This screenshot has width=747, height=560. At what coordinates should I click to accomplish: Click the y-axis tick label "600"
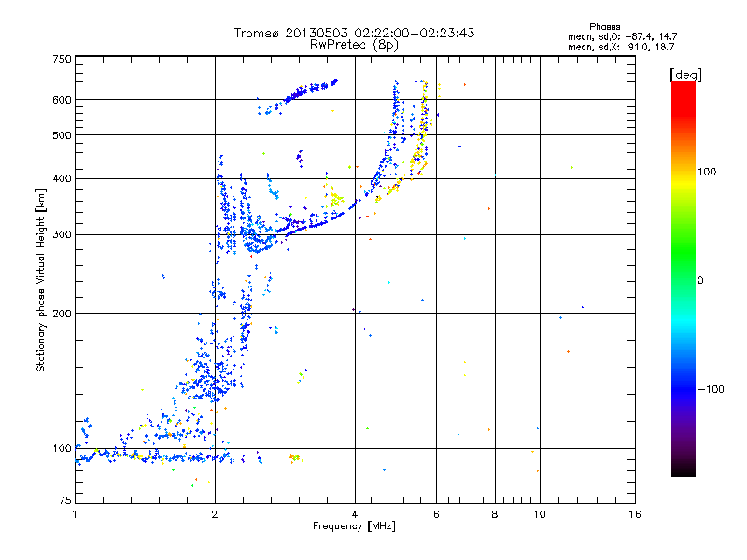62,100
